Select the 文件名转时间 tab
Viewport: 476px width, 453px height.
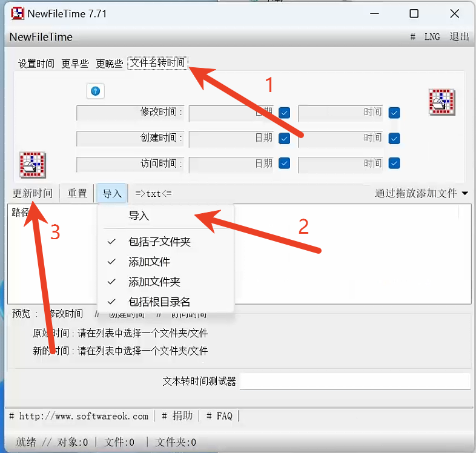[x=157, y=63]
